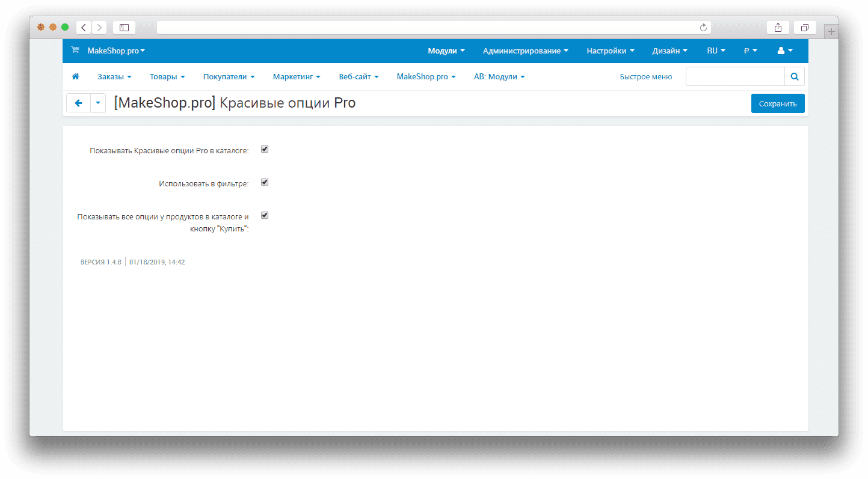Open the Модули top menu
Viewport: 868px width, 479px height.
446,51
